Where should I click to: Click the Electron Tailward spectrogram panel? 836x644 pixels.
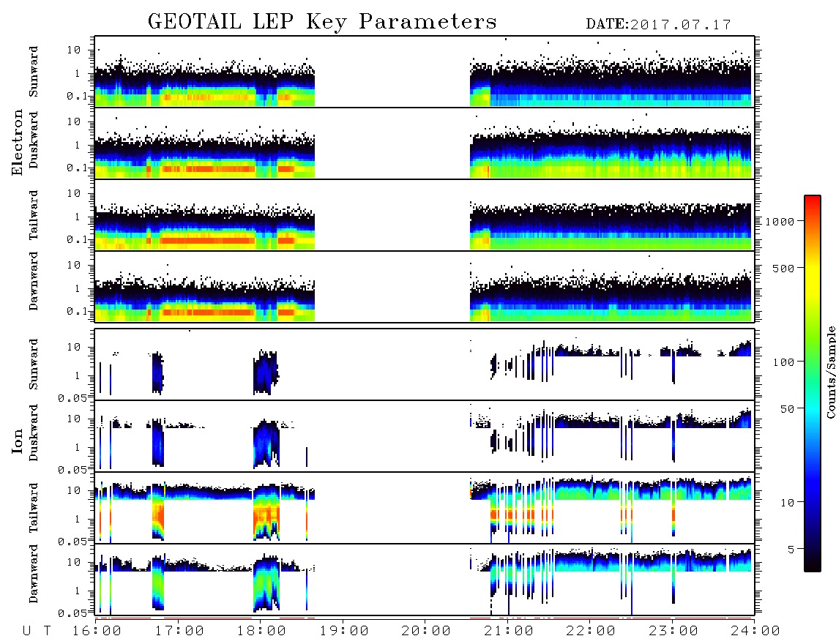tap(425, 215)
